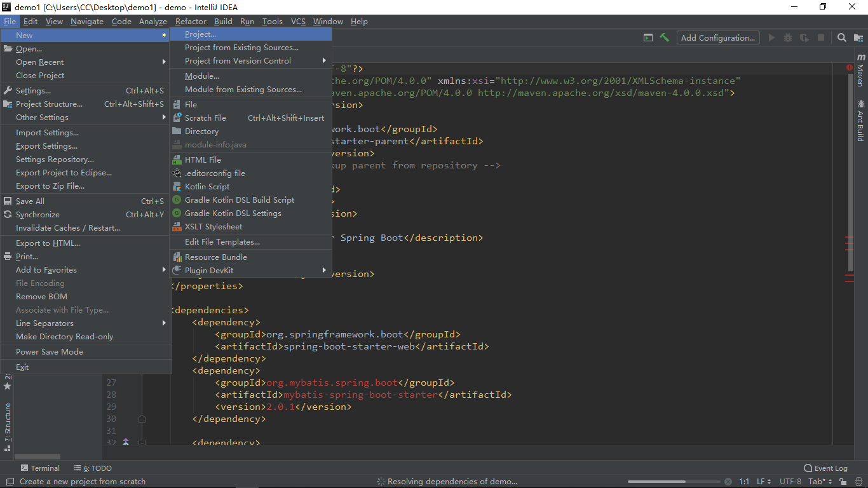Open the Add Configuration dropdown

717,37
